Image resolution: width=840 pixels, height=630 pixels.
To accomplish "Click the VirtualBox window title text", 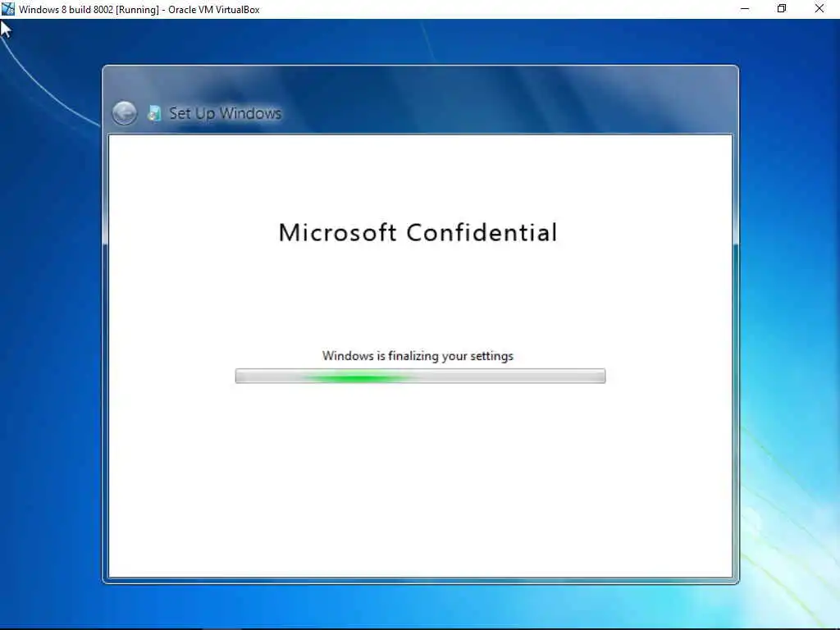I will pos(139,9).
